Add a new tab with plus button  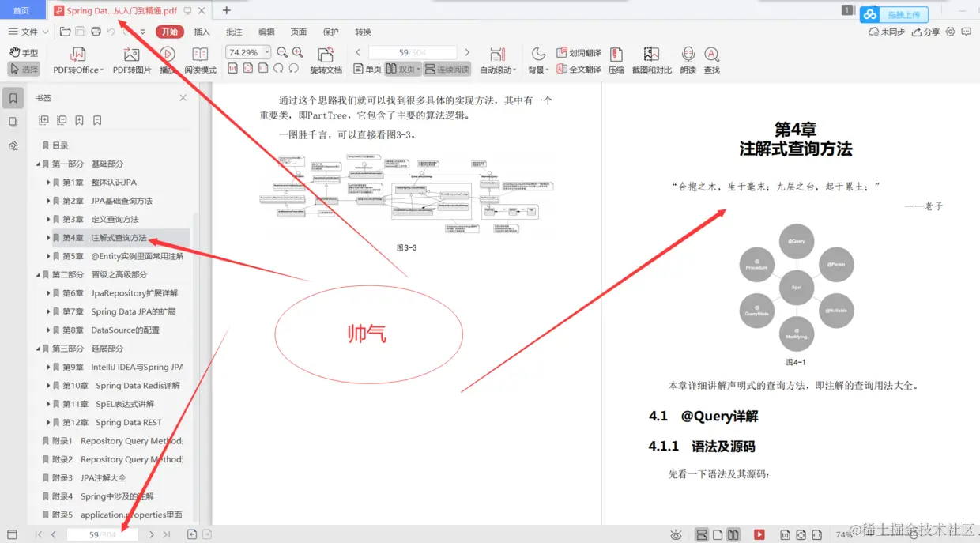(227, 10)
